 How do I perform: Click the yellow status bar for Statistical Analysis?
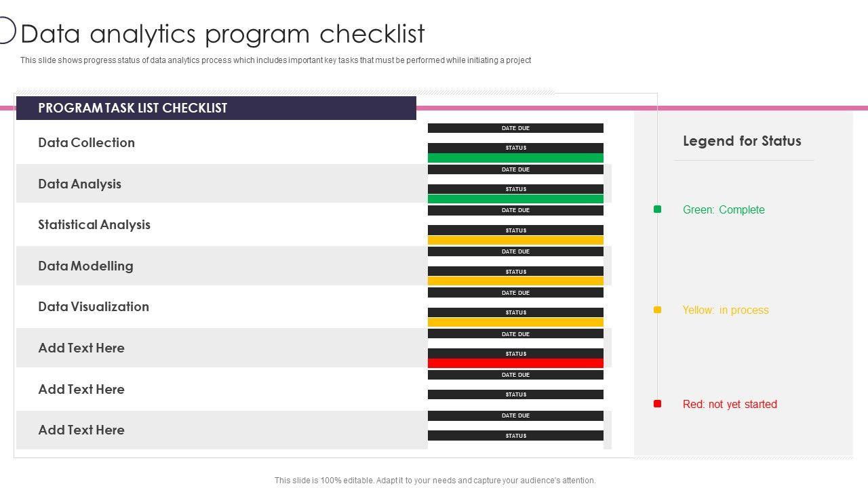[x=515, y=241]
